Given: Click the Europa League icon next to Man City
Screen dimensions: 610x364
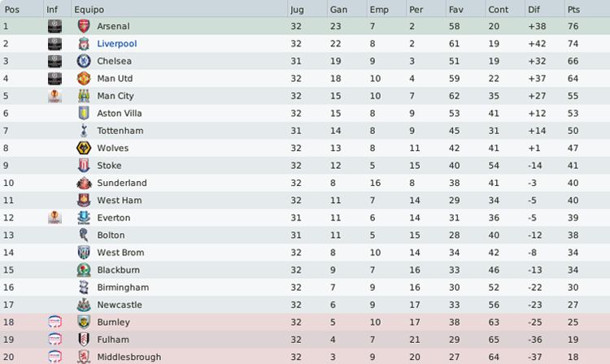Looking at the screenshot, I should [54, 96].
